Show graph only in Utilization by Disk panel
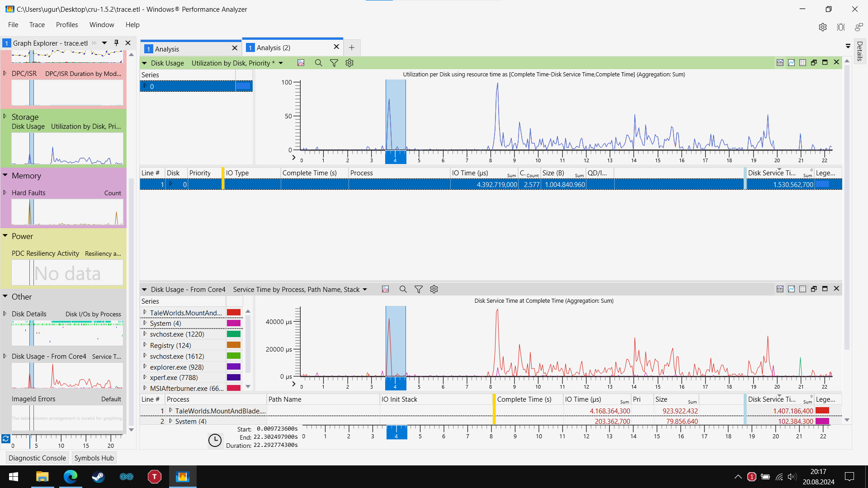This screenshot has height=488, width=868. pyautogui.click(x=791, y=63)
